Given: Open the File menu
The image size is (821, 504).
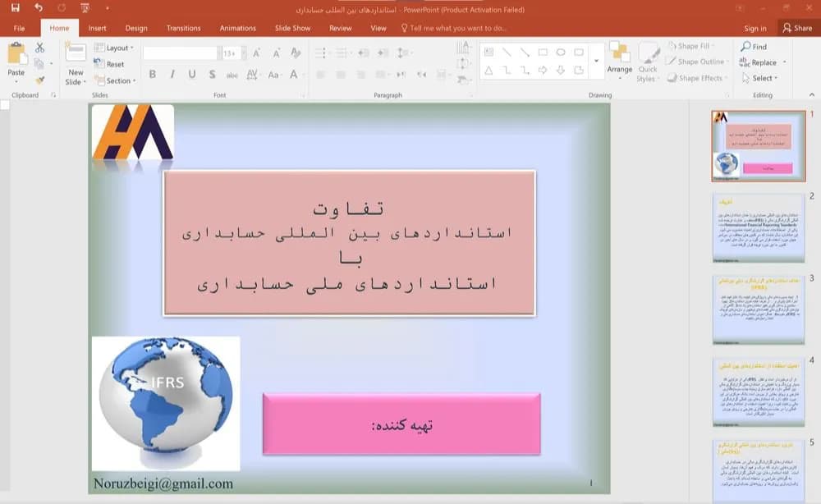Looking at the screenshot, I should pos(20,28).
